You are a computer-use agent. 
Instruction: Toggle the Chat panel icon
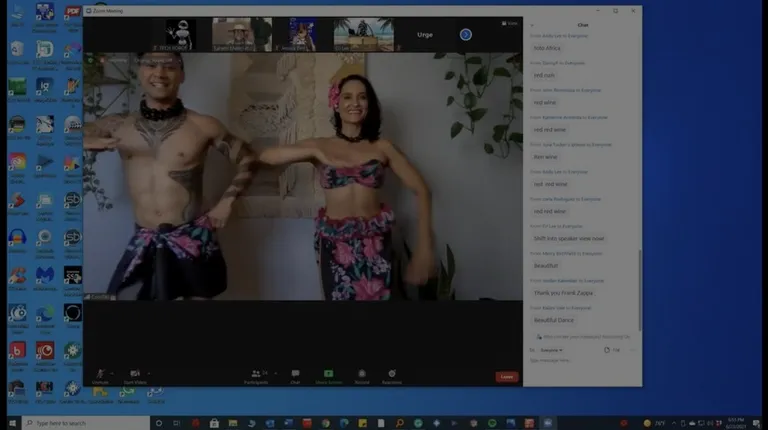[295, 374]
